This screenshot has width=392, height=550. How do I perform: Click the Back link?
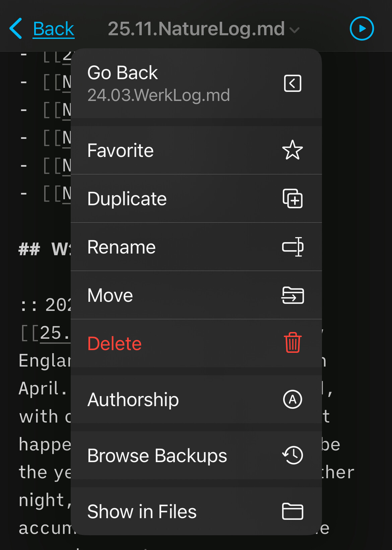[x=54, y=29]
